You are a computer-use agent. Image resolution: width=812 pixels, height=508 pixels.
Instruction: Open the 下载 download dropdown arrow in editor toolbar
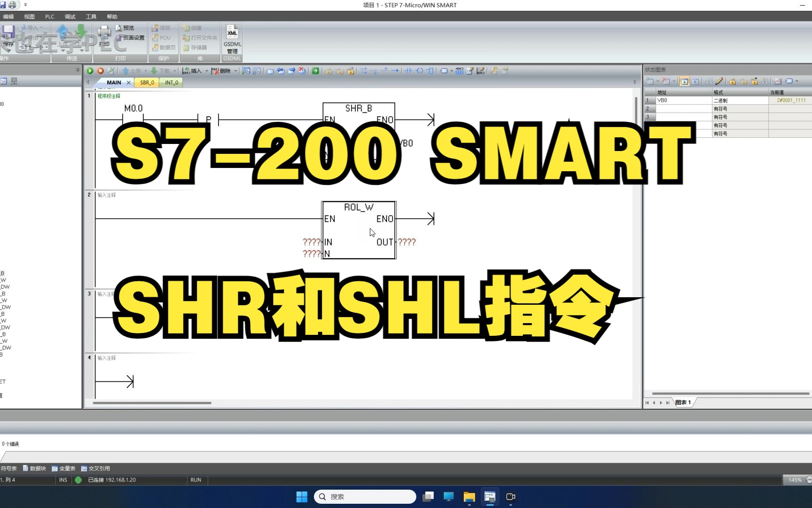[x=174, y=71]
